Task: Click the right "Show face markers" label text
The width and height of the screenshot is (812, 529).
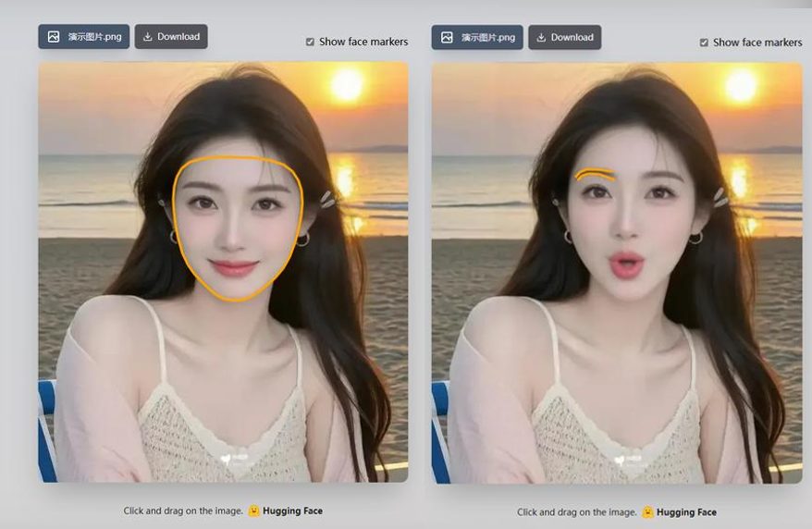Action: click(x=757, y=43)
